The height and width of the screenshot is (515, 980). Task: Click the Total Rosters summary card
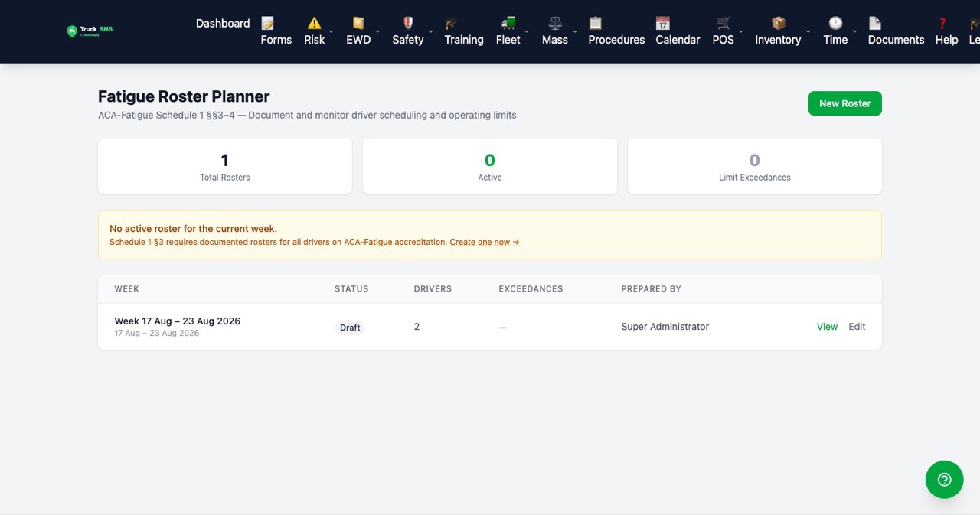point(225,166)
